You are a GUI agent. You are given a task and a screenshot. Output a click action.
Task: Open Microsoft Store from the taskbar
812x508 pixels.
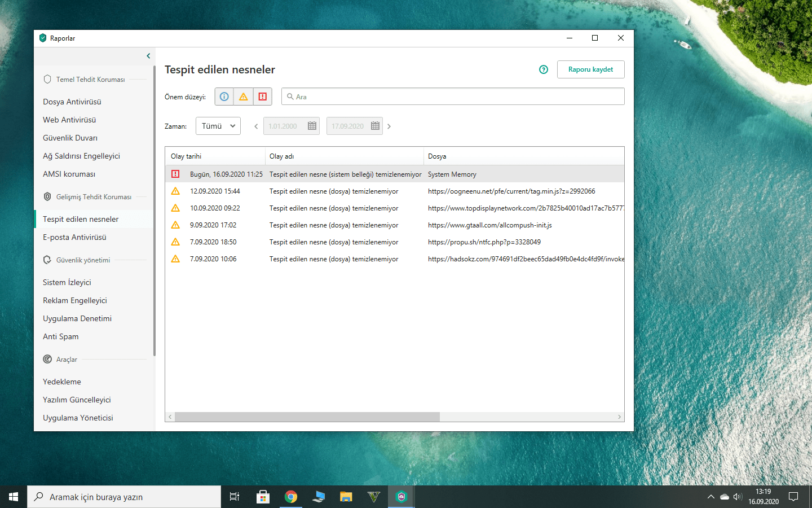pos(263,497)
